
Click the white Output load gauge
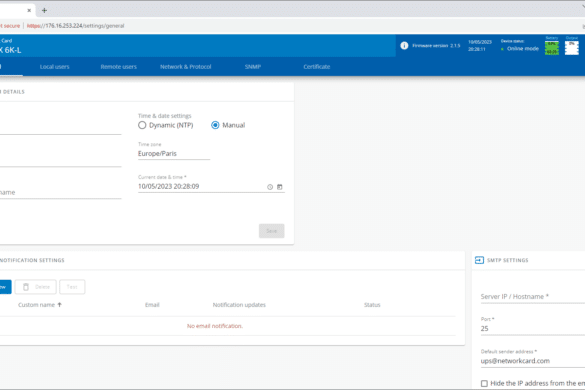point(572,48)
